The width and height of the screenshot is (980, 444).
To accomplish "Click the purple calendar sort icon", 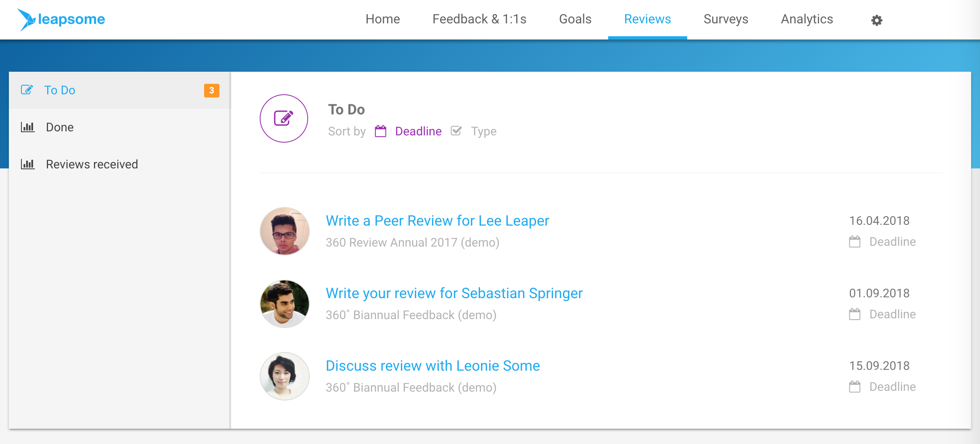I will coord(380,131).
